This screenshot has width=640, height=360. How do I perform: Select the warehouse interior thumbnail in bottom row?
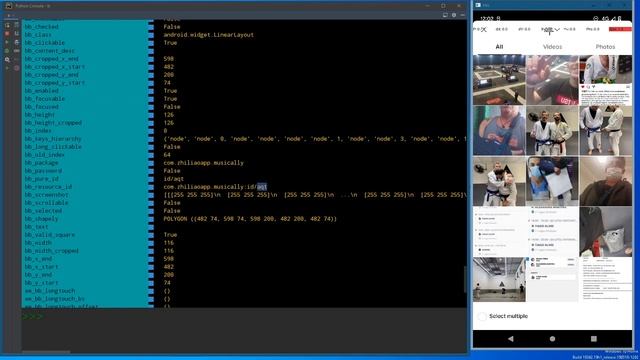[499, 280]
